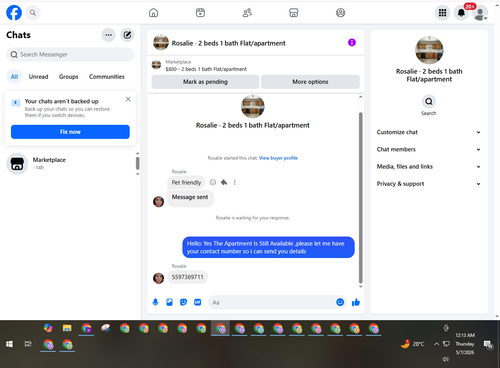Viewport: 500px width, 368px height.
Task: Expand Chat members section
Action: click(429, 149)
